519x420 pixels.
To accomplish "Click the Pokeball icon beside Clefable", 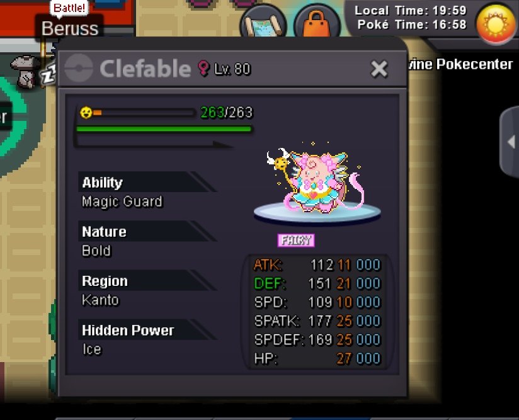I will (79, 68).
